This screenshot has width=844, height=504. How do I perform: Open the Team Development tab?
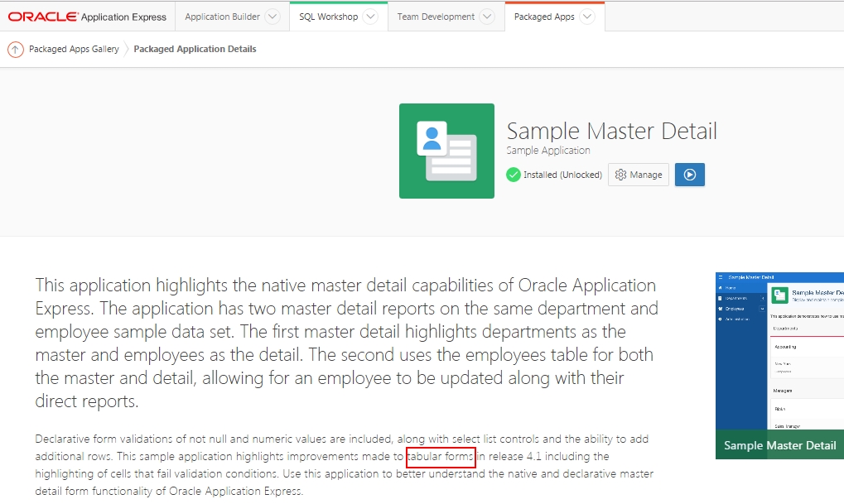(436, 17)
